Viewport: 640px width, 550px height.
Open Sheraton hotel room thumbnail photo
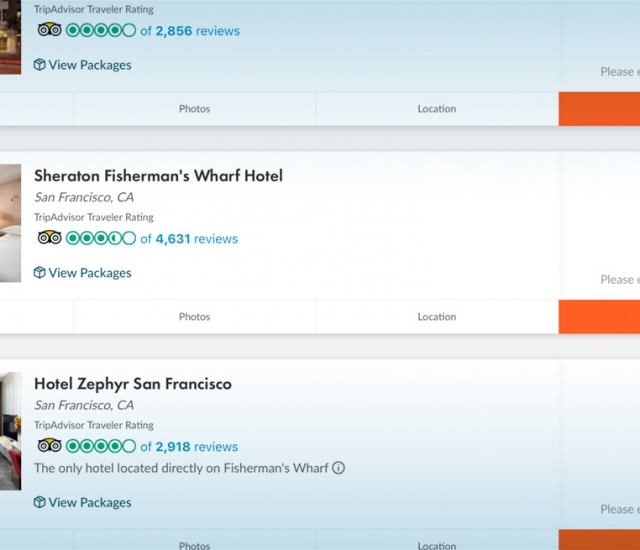tap(10, 223)
